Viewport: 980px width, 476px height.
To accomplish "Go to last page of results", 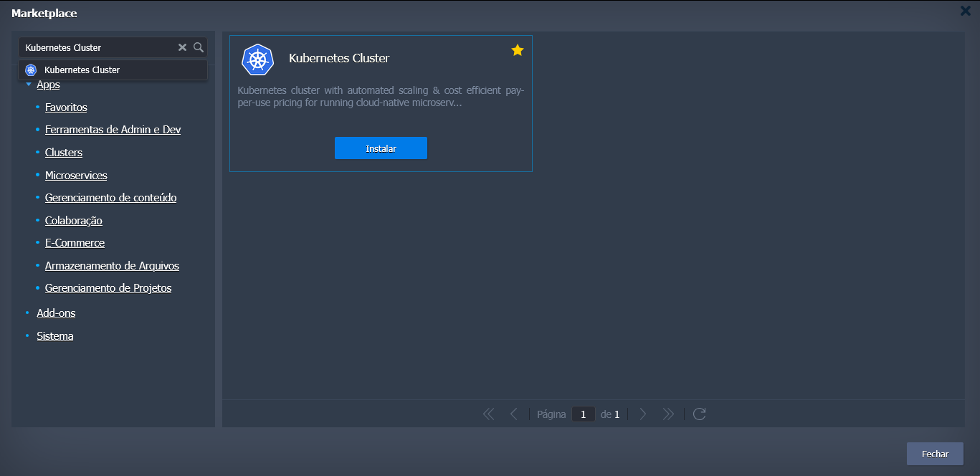I will (x=668, y=414).
